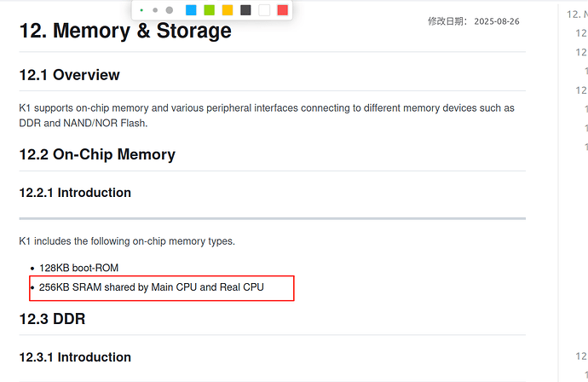The width and height of the screenshot is (588, 382).
Task: Pick the green color swatch
Action: click(209, 10)
